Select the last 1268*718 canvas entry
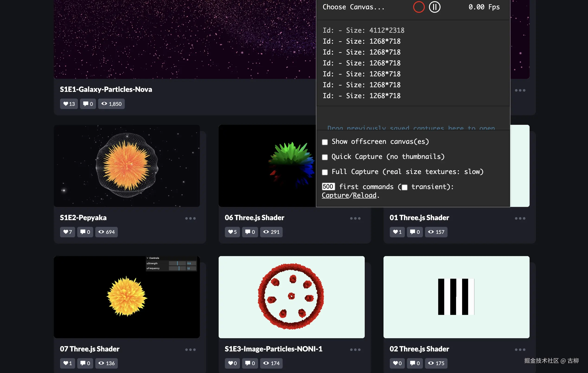The width and height of the screenshot is (588, 373). [x=361, y=96]
